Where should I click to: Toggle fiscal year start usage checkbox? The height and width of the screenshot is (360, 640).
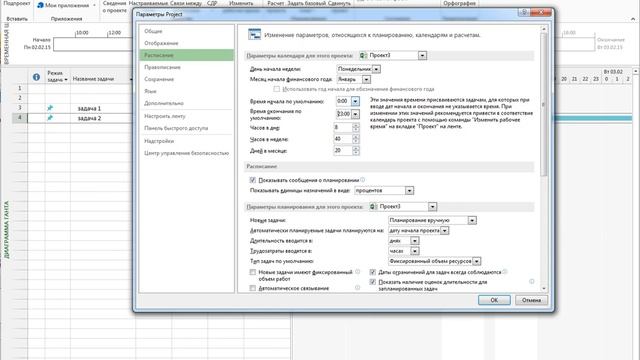coord(277,89)
